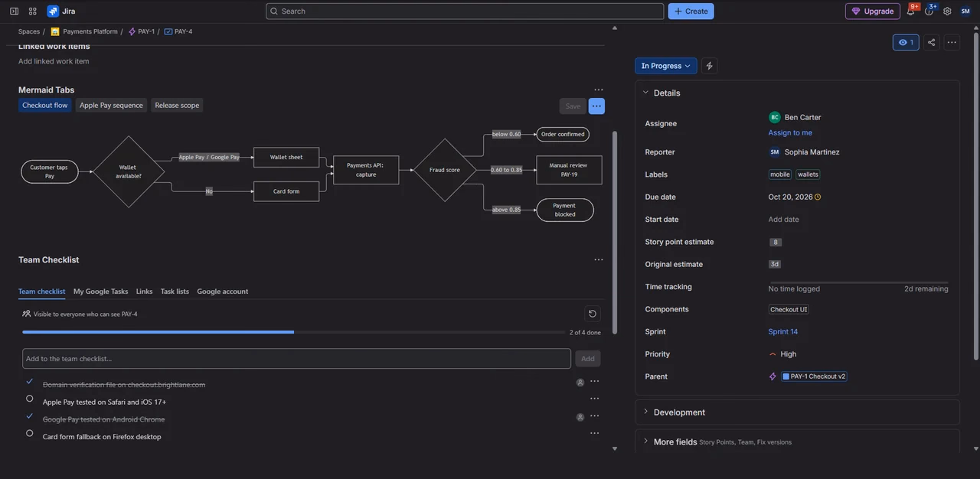Screen dimensions: 980x479
Task: Open In Progress status dropdown
Action: tap(666, 66)
